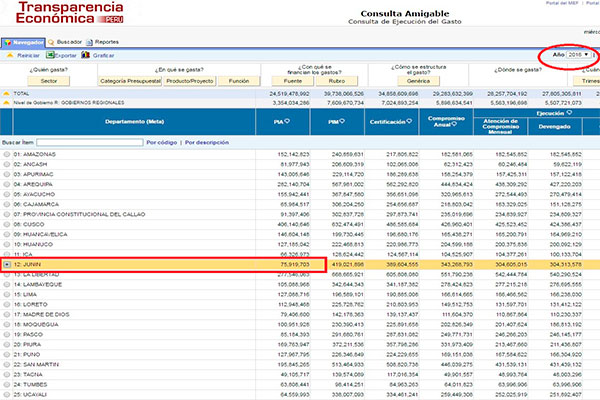This screenshot has width=600, height=400.
Task: Click the Sector button
Action: tap(49, 81)
